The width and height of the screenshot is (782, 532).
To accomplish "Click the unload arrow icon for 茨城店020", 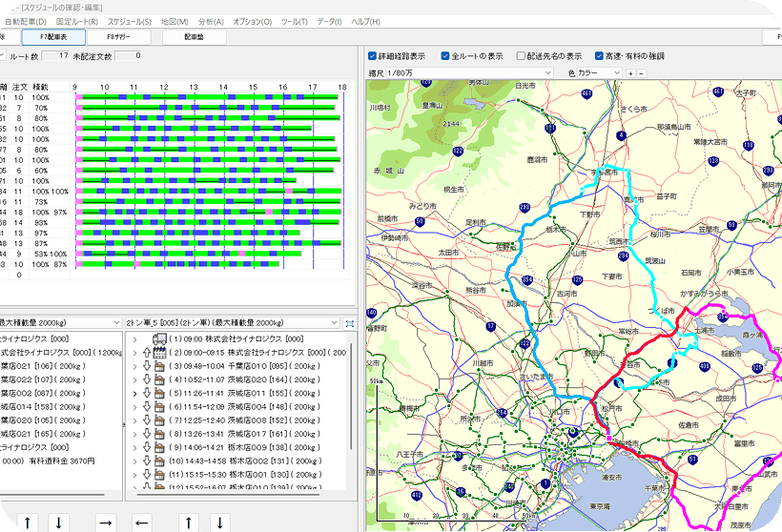I will (x=147, y=379).
